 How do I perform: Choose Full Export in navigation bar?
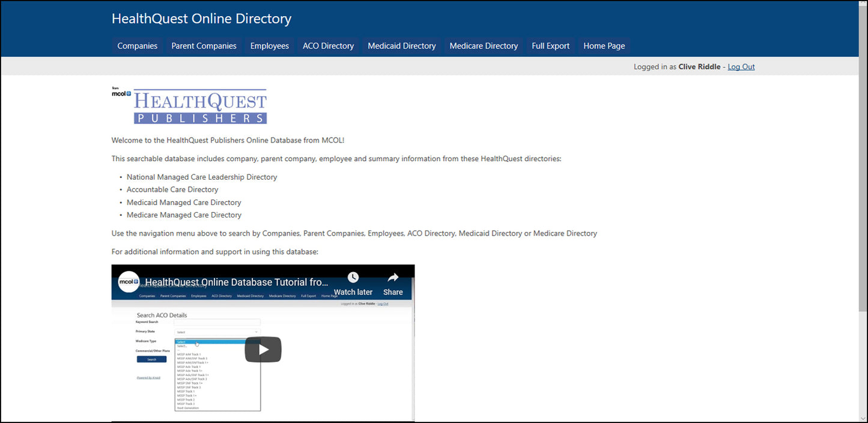click(x=550, y=46)
